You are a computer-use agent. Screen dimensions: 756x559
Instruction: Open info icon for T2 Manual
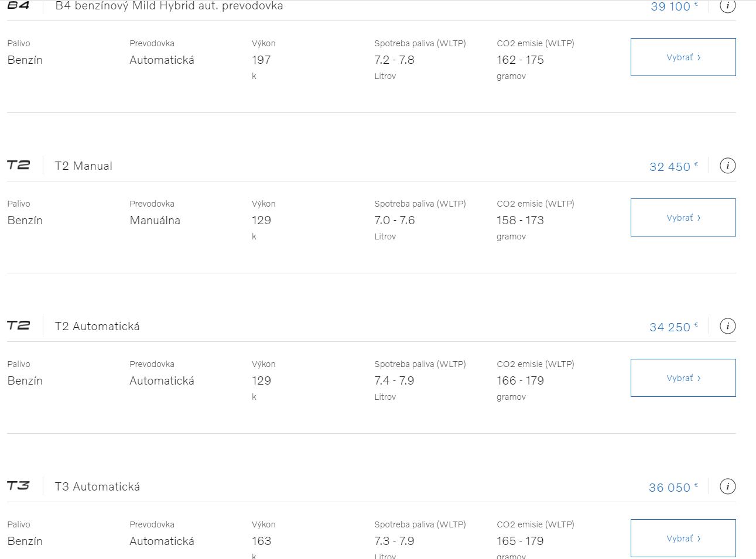point(727,166)
